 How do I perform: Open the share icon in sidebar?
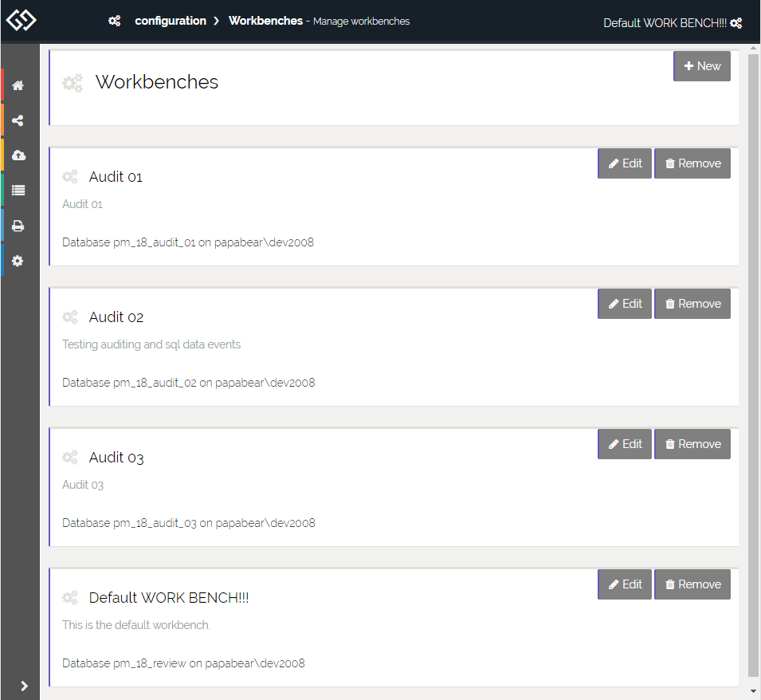coord(18,121)
